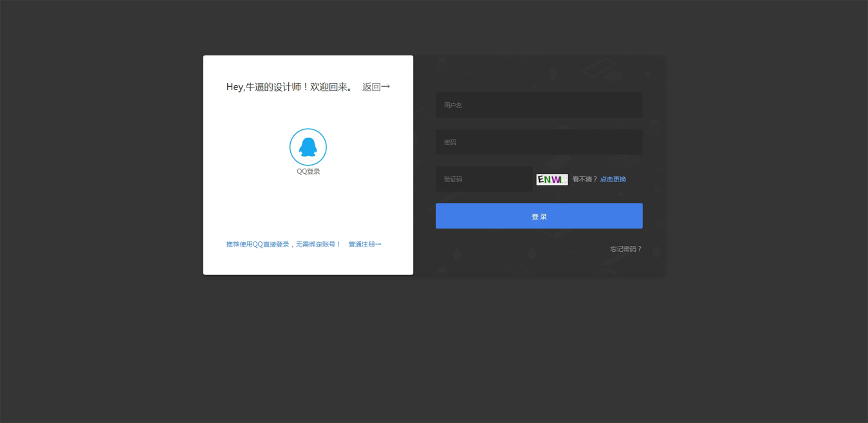The image size is (868, 423).
Task: Go back using the 返回 link
Action: pos(371,87)
